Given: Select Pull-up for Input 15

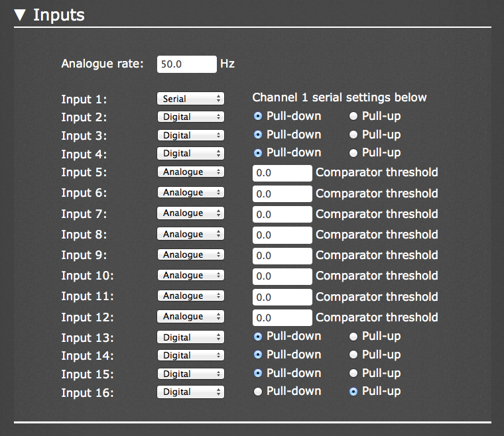Looking at the screenshot, I should pos(353,373).
